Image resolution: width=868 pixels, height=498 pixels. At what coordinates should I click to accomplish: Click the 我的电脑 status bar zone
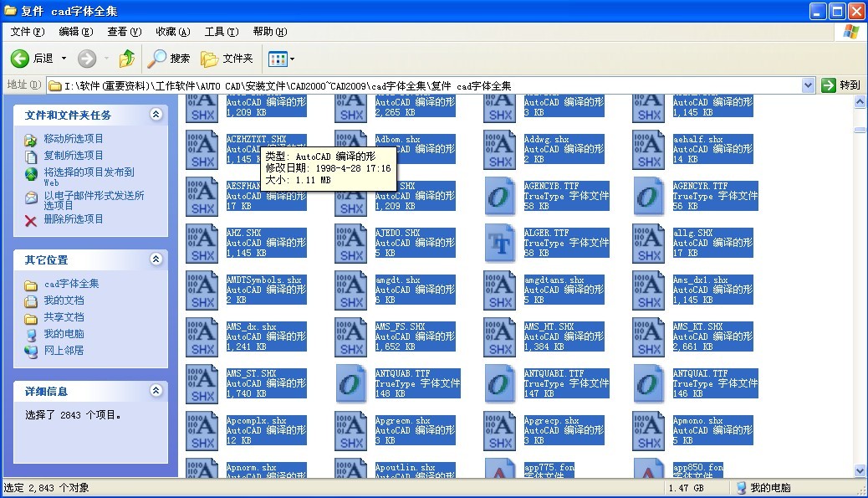coord(764,488)
